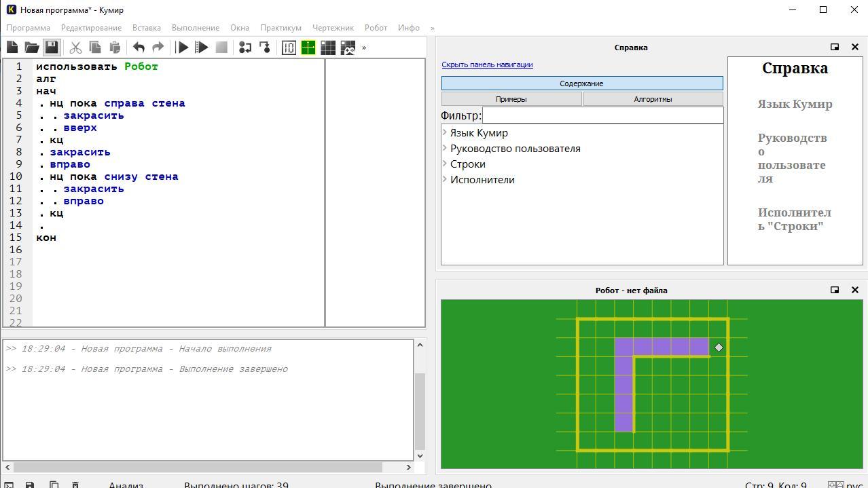
Task: Open the Инфо menu
Action: click(x=409, y=28)
